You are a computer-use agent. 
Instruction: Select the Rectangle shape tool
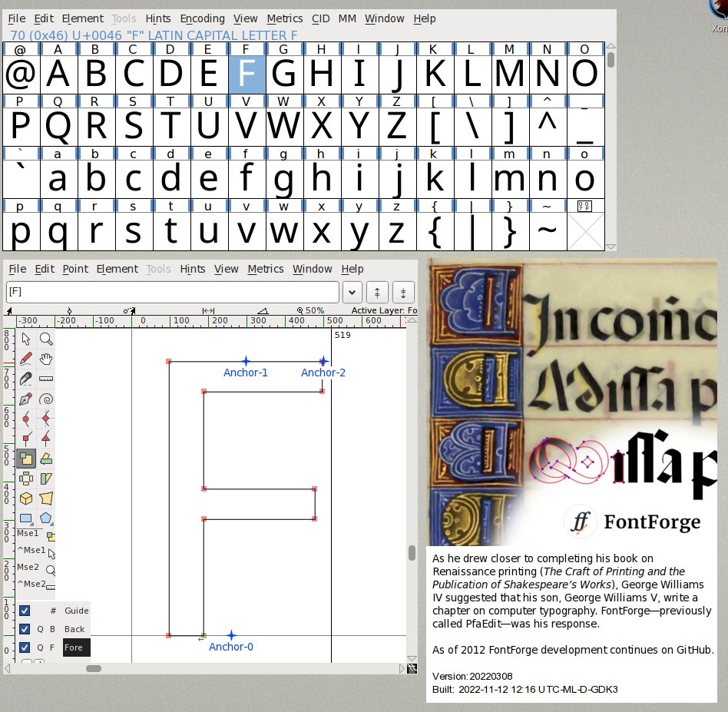[x=26, y=518]
